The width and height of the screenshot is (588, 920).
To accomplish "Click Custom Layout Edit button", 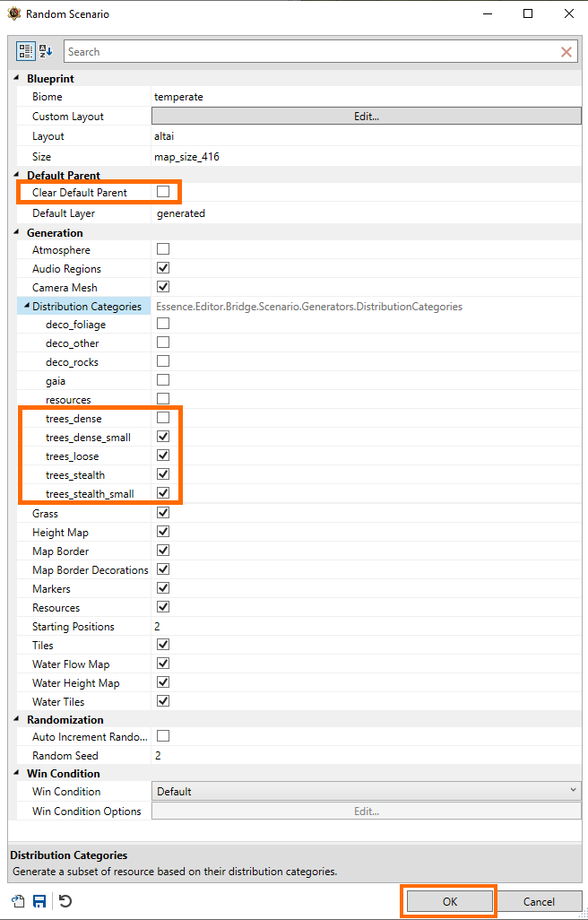I will tap(367, 117).
